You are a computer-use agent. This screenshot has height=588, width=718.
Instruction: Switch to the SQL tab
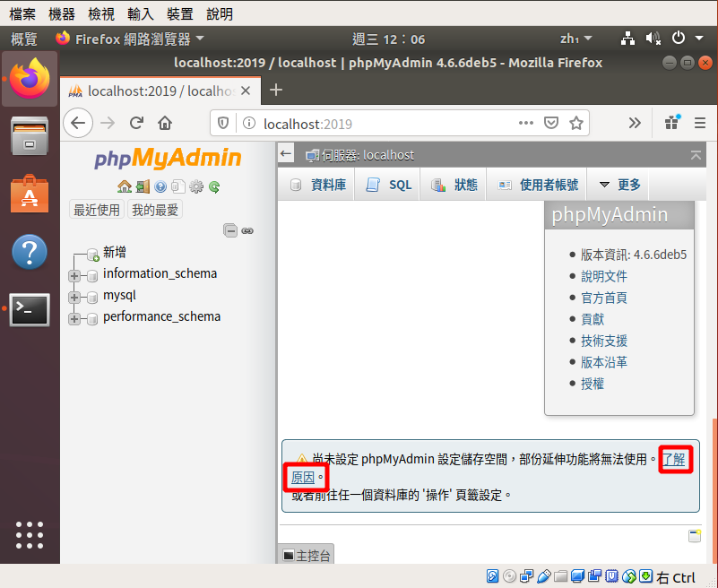tap(388, 185)
